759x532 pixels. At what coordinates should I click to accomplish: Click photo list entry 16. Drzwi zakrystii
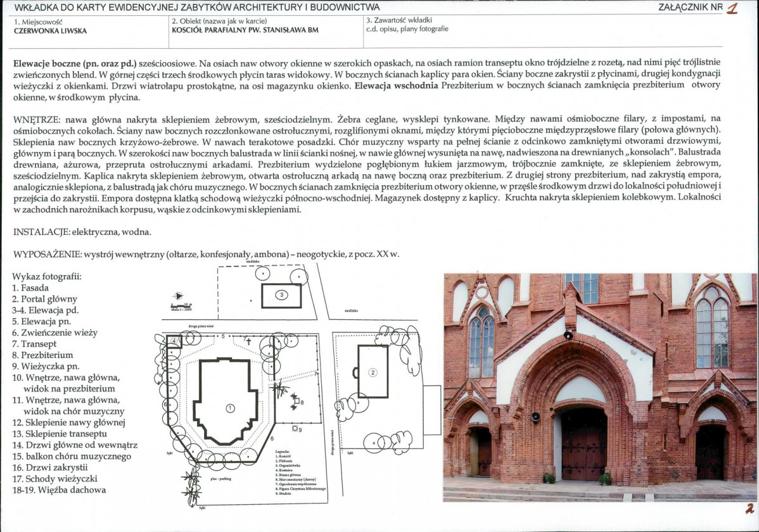(50, 467)
